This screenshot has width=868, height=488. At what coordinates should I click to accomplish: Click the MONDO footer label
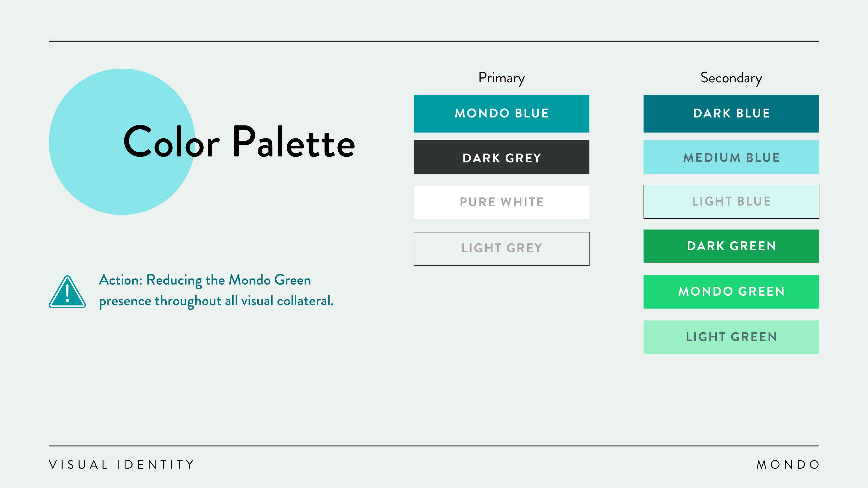point(788,465)
